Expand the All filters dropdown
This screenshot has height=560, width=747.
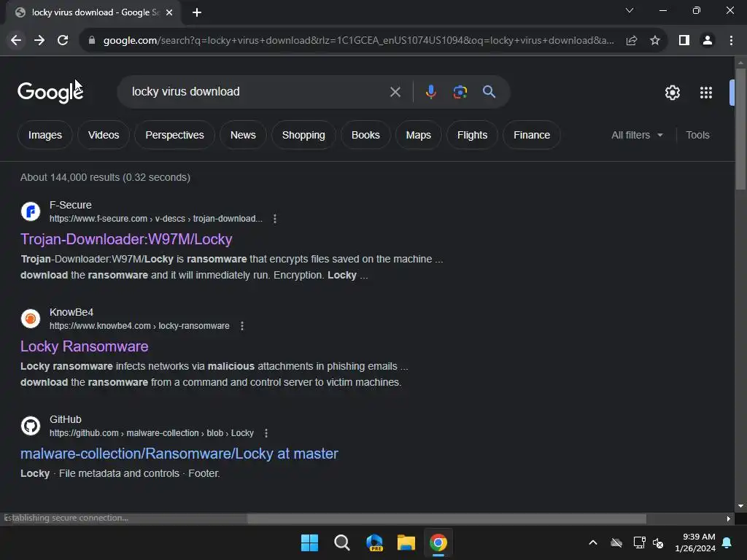click(637, 135)
